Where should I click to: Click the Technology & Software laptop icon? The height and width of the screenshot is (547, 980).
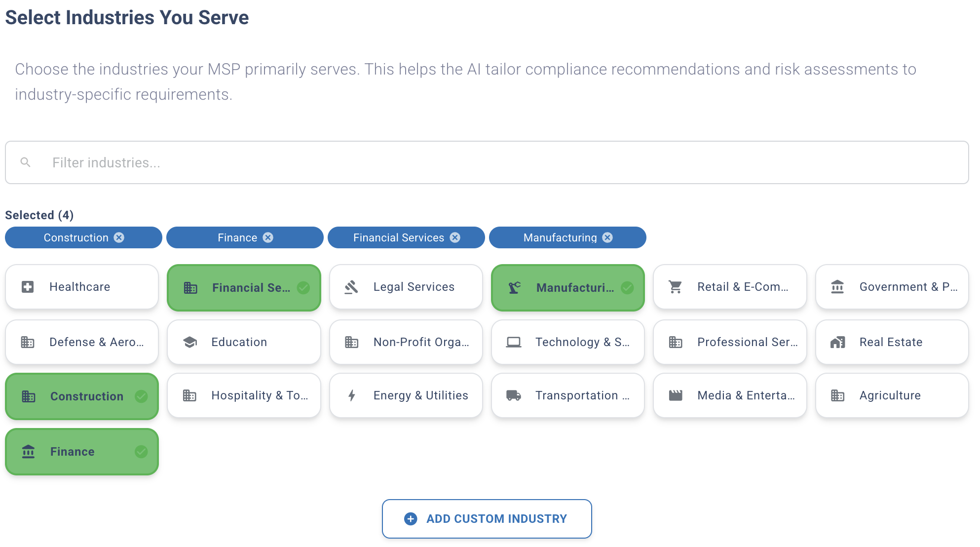(x=514, y=342)
